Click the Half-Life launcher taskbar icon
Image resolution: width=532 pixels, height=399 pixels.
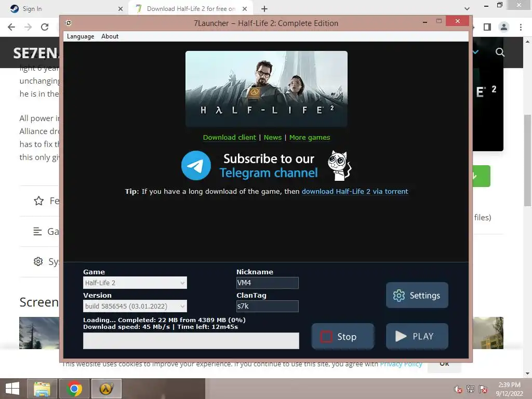pyautogui.click(x=106, y=389)
